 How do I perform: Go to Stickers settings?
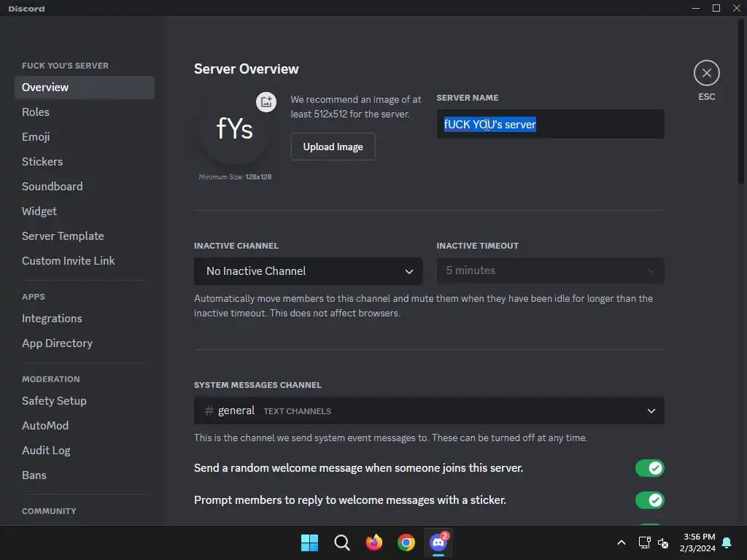click(x=85, y=161)
